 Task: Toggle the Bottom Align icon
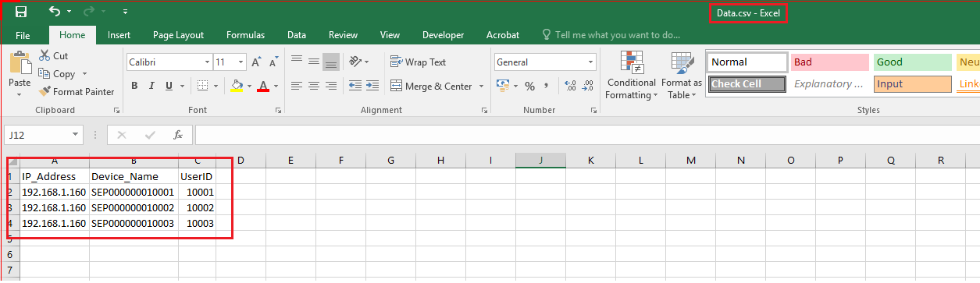point(331,62)
